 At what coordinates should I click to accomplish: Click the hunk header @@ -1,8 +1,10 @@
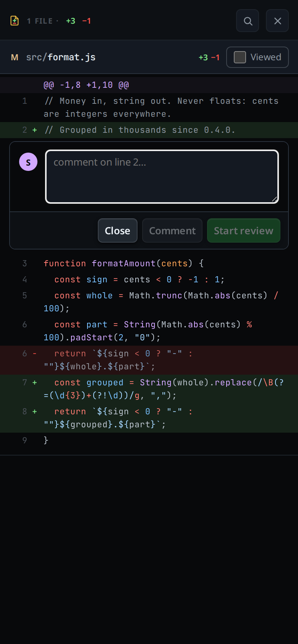[x=86, y=85]
